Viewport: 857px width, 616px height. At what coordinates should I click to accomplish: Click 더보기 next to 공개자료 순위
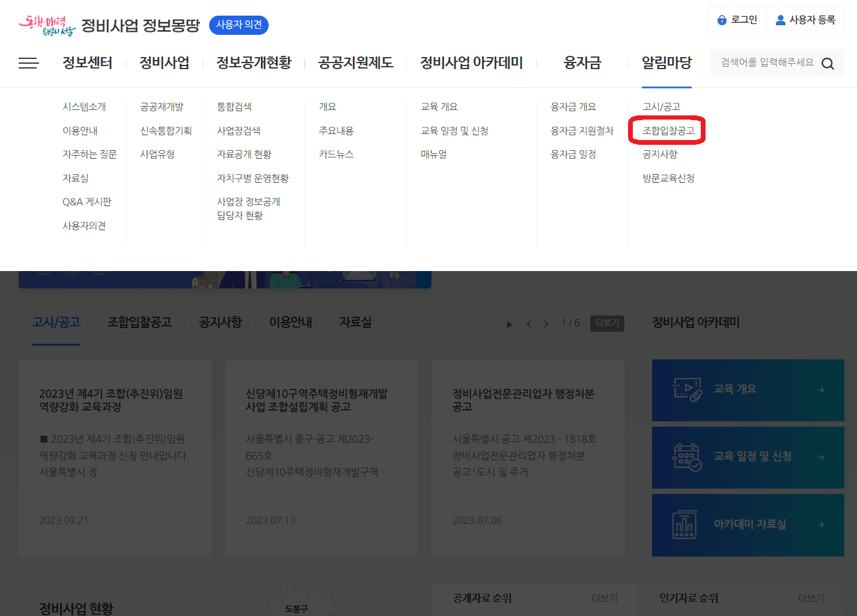click(603, 597)
